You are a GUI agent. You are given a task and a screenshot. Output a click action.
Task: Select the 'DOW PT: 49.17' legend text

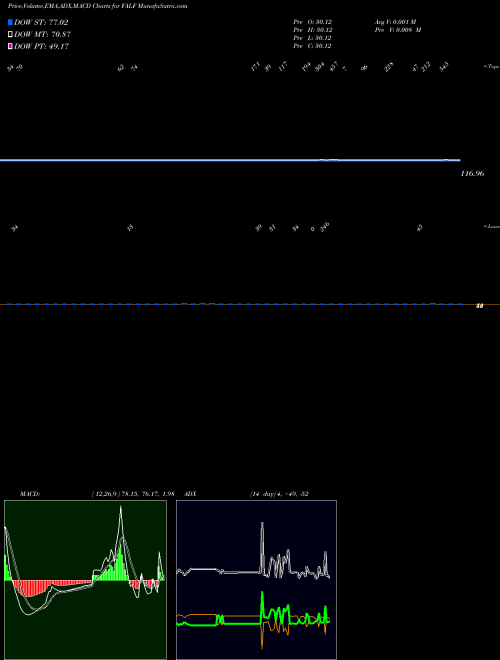pos(41,47)
